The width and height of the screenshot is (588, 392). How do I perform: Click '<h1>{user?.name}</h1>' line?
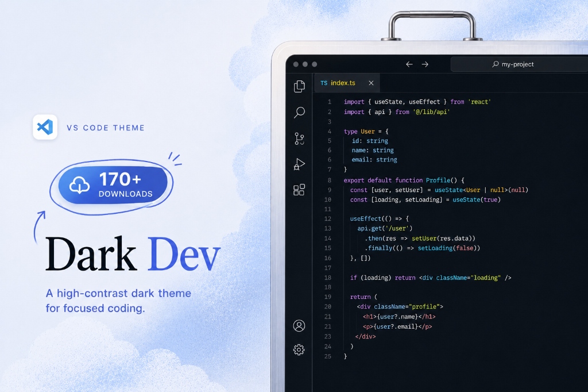click(x=399, y=317)
